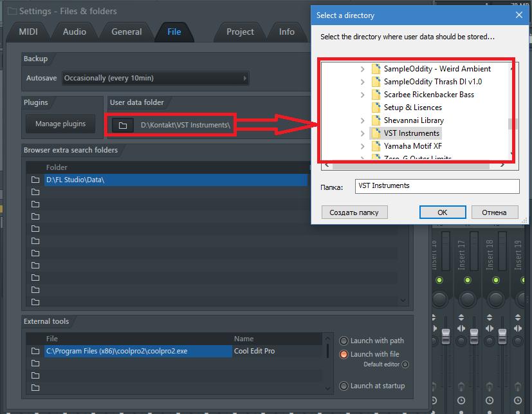Expand the Shevannai Library tree node
Image resolution: width=532 pixels, height=414 pixels.
pyautogui.click(x=362, y=120)
